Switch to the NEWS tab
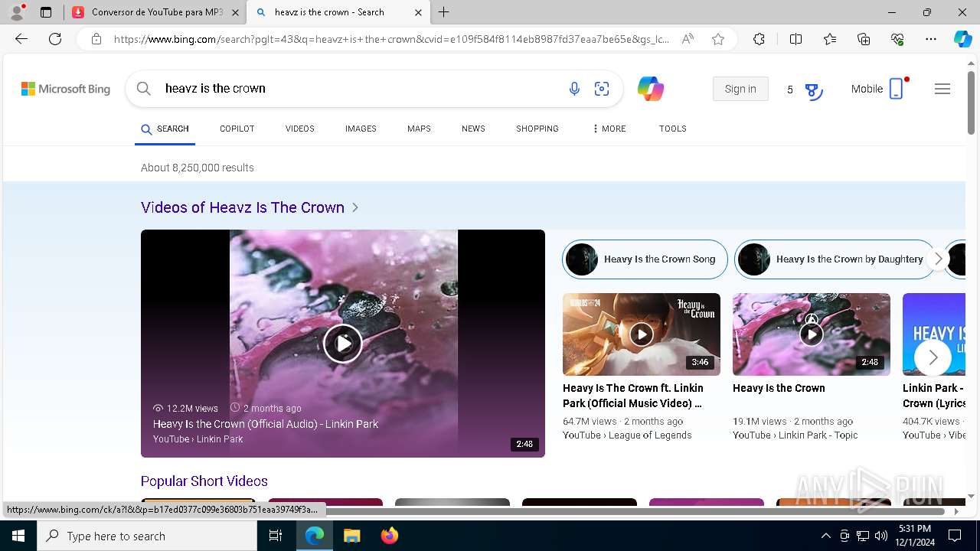 (473, 129)
